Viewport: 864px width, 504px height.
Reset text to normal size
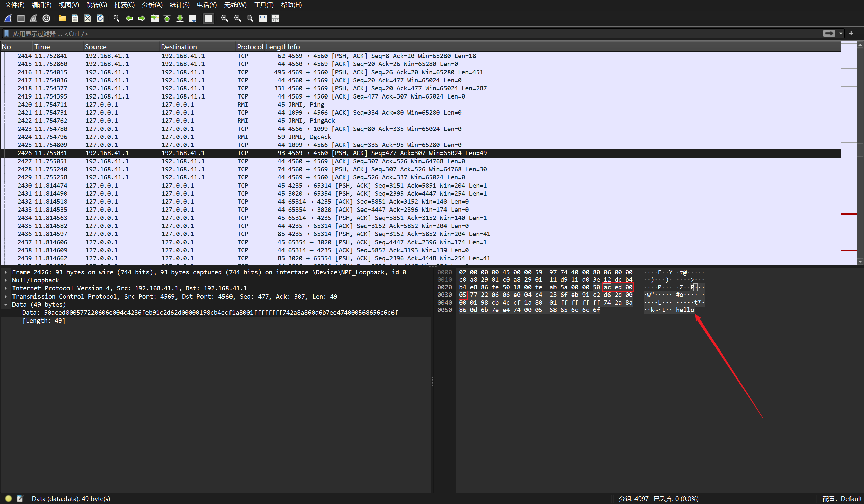point(250,18)
